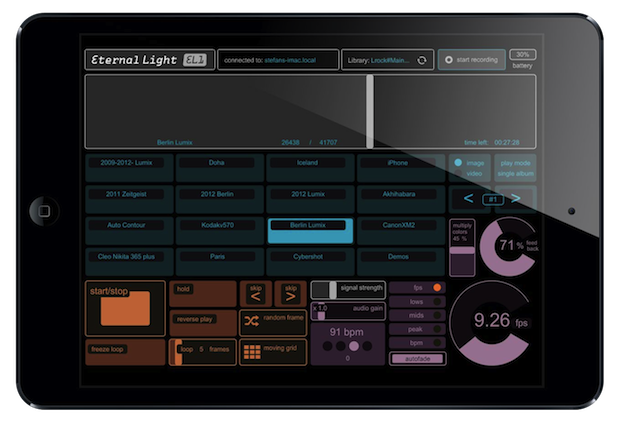
Task: Change play mode single album
Action: coord(516,168)
